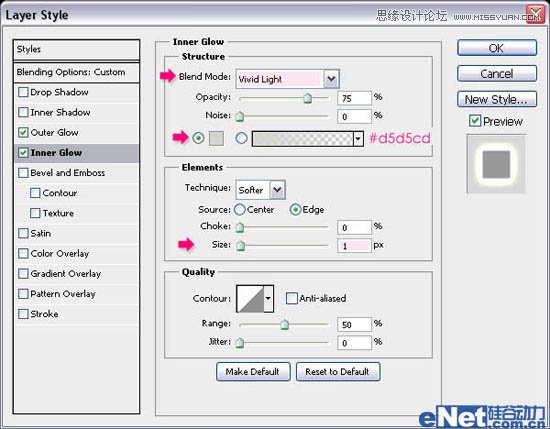Screen dimensions: 550x429
Task: Expand the glow gradient picker arrow
Action: [358, 139]
